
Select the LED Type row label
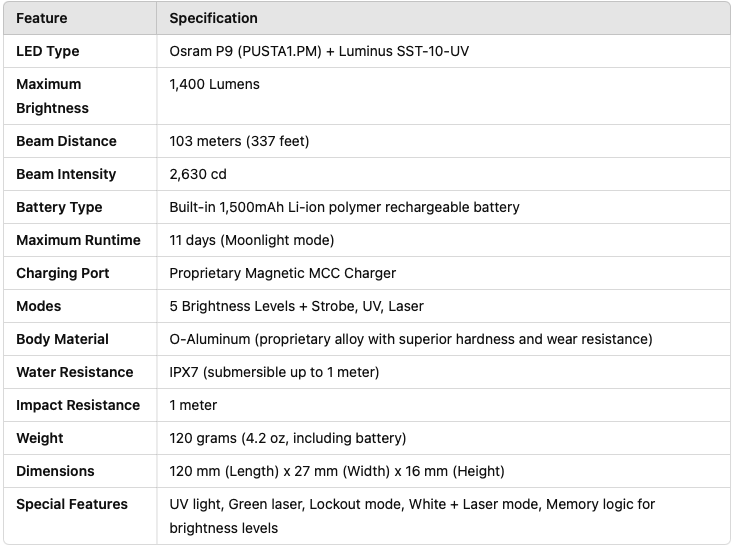click(47, 51)
